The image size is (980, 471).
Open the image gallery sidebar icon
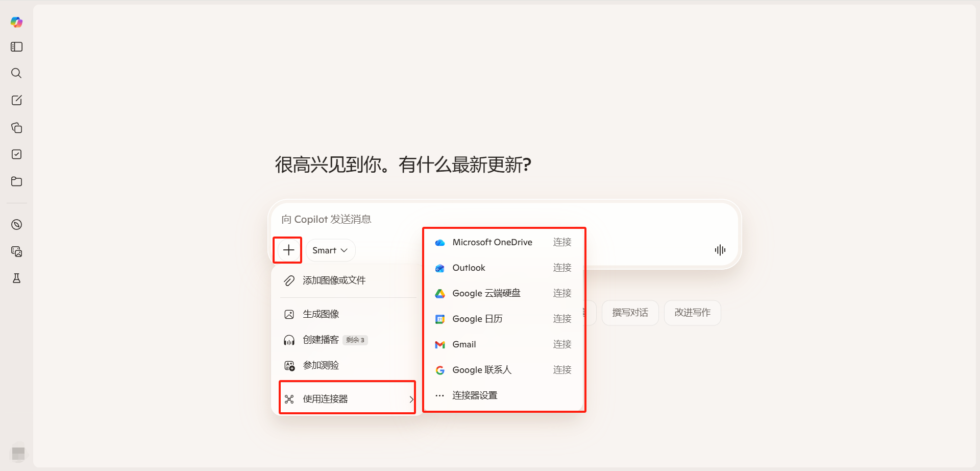tap(16, 251)
